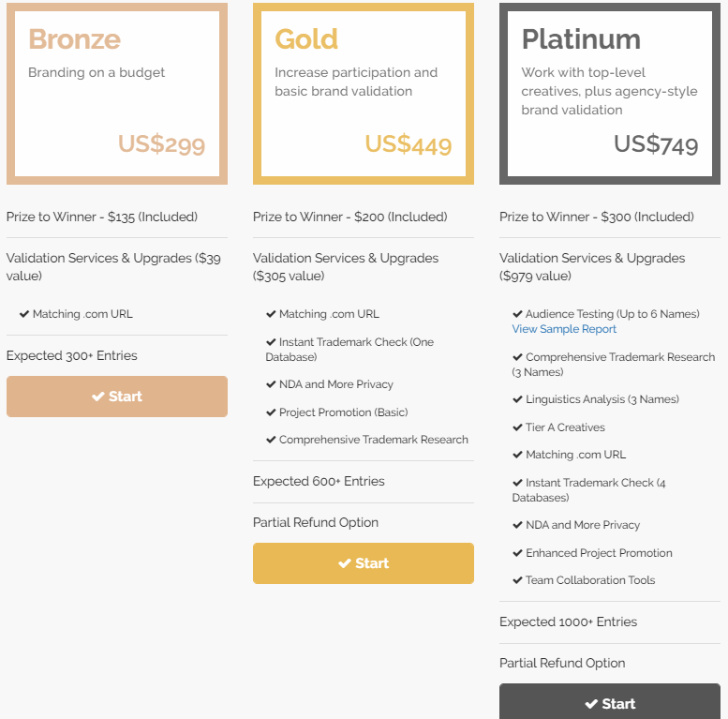Click checkmark next to Instant Trademark Check (One Database)

pyautogui.click(x=271, y=342)
